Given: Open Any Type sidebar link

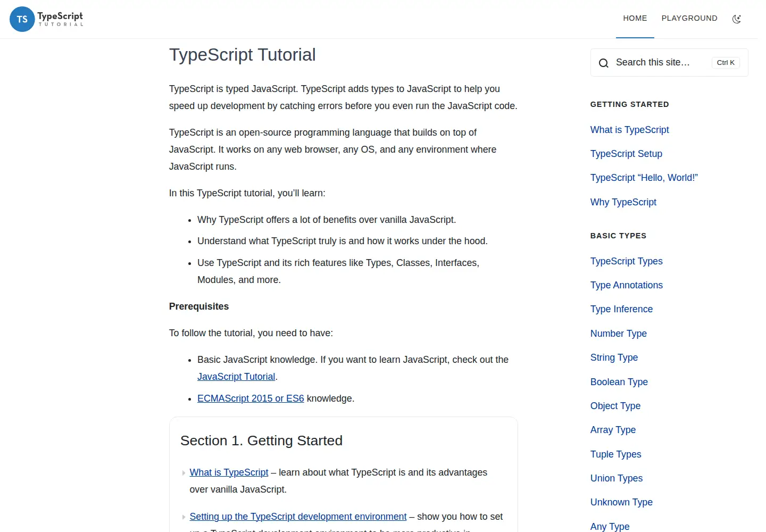Looking at the screenshot, I should [610, 527].
